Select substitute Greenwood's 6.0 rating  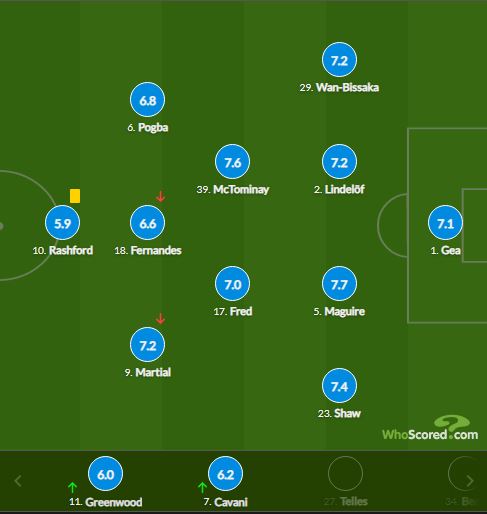coord(105,474)
